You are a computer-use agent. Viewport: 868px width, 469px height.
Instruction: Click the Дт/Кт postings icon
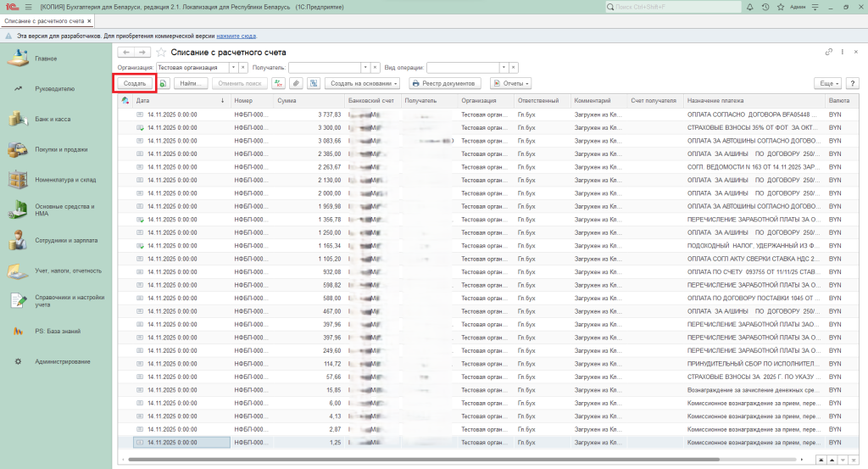(278, 83)
